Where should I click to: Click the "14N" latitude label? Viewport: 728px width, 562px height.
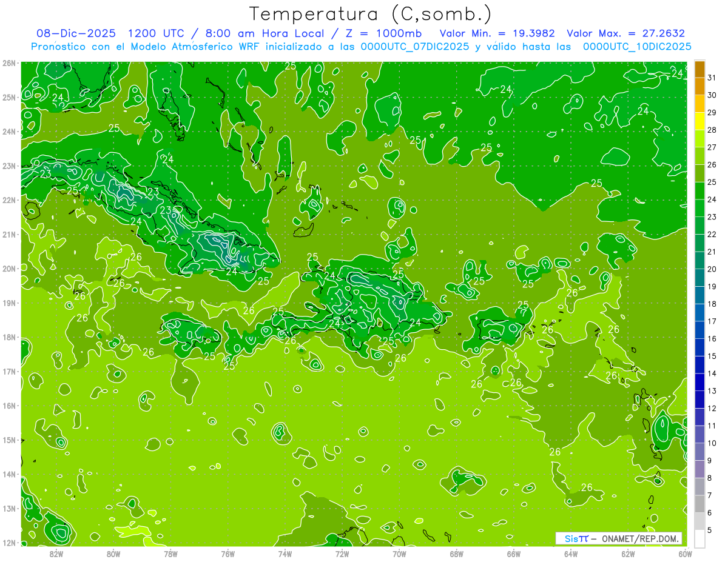click(9, 474)
